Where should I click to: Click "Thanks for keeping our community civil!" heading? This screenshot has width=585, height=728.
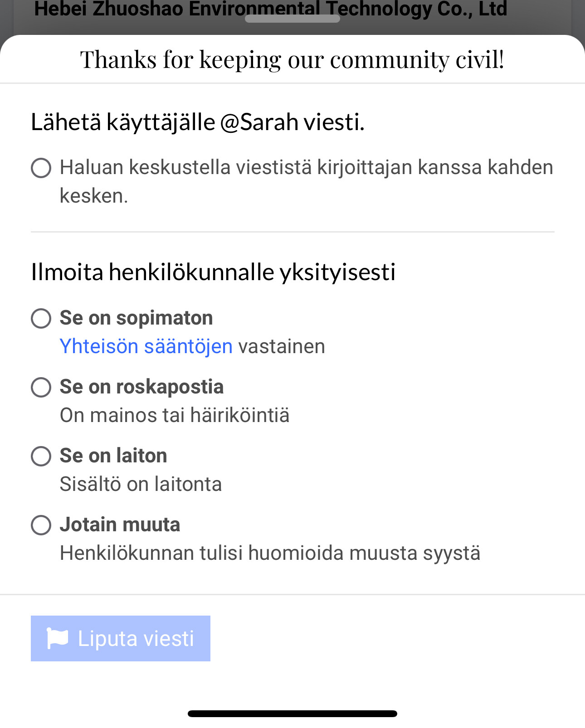point(292,59)
